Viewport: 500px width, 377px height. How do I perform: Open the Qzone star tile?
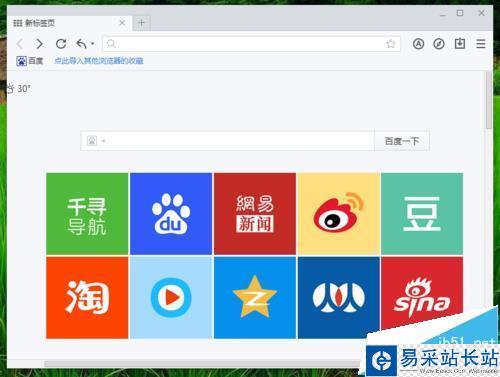[255, 298]
